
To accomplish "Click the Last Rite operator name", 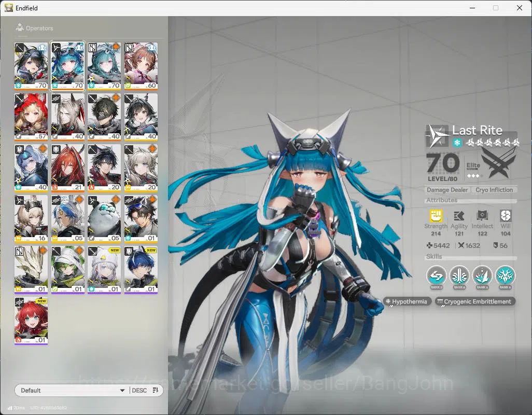I will point(477,130).
